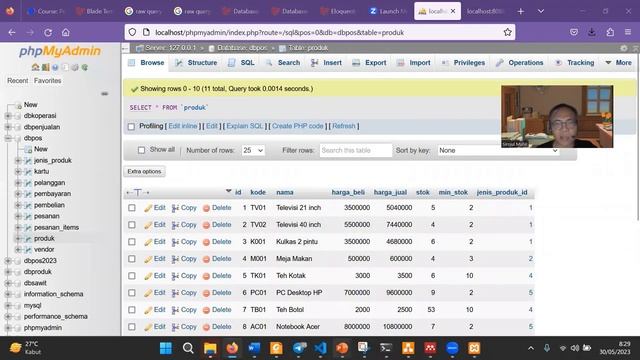Expand dbkoperasi database node

(x=8, y=116)
